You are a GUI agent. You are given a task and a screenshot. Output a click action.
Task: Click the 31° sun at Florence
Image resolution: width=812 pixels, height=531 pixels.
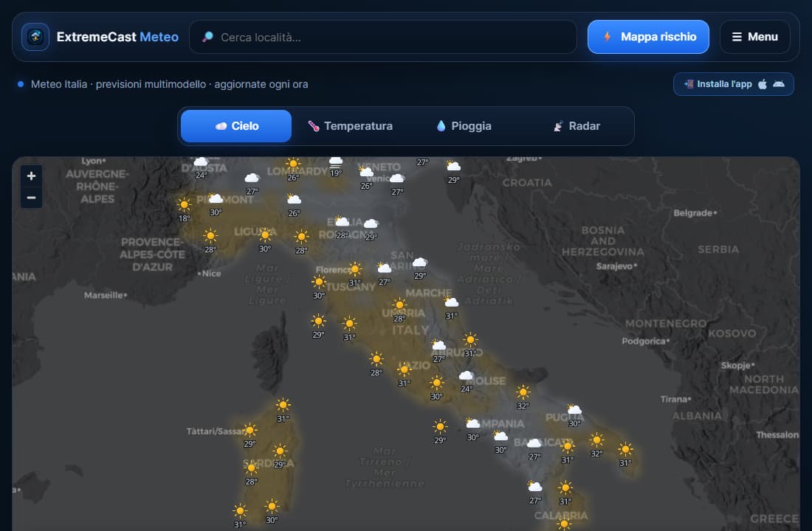355,269
